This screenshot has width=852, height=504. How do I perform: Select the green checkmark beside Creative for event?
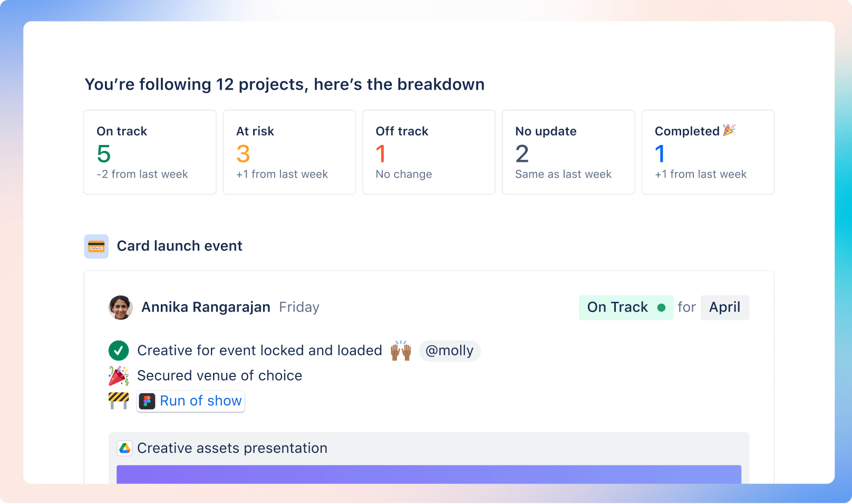[x=118, y=350]
